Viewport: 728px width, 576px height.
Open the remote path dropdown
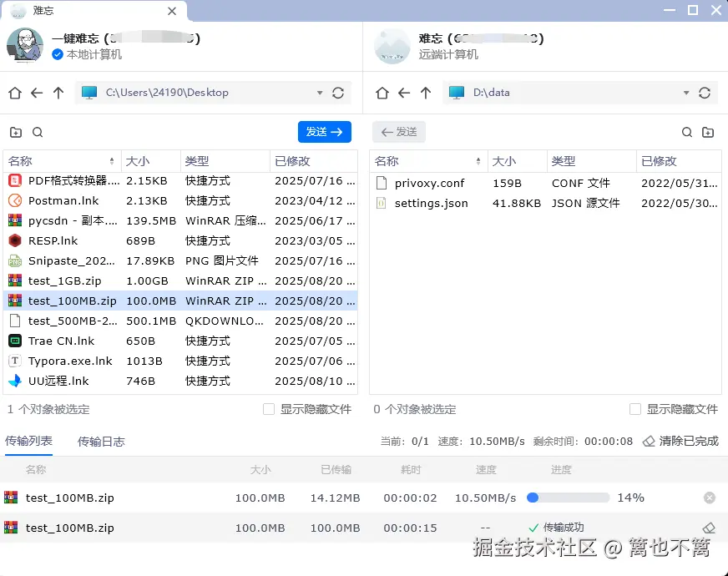point(685,93)
